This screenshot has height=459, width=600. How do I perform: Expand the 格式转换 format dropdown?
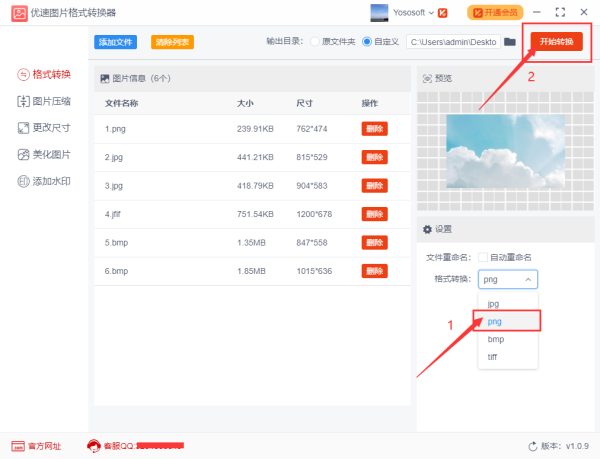tap(508, 280)
